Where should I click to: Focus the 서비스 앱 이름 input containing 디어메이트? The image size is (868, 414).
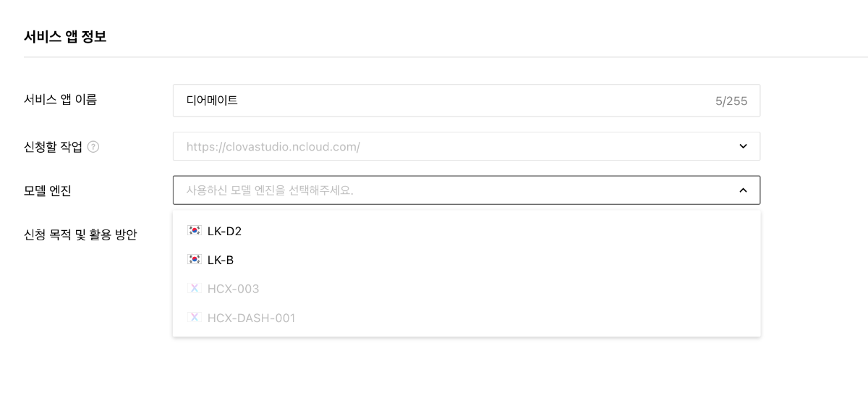point(467,101)
